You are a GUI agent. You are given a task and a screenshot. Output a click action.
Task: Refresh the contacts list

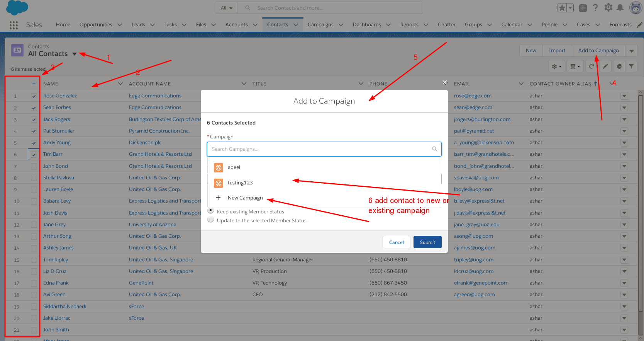591,66
